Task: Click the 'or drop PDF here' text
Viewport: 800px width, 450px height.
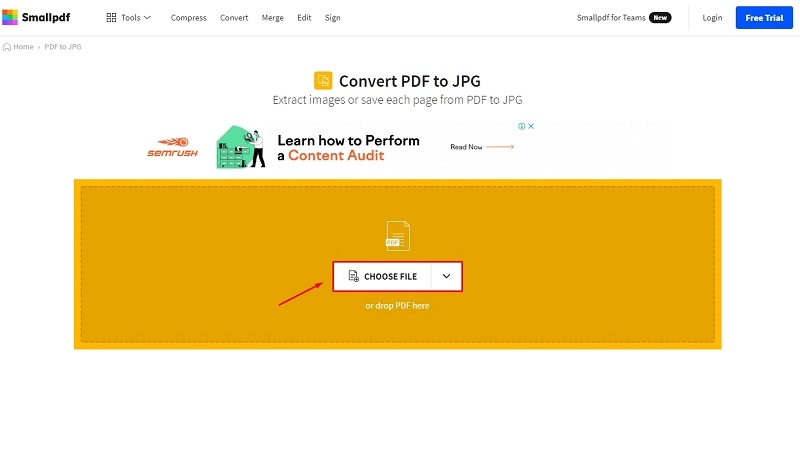Action: point(397,306)
